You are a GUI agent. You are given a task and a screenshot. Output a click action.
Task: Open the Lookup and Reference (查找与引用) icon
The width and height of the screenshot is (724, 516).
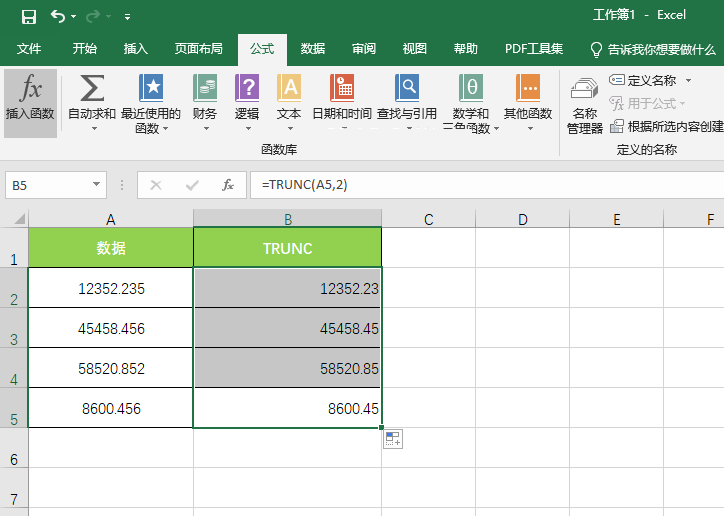(x=407, y=89)
